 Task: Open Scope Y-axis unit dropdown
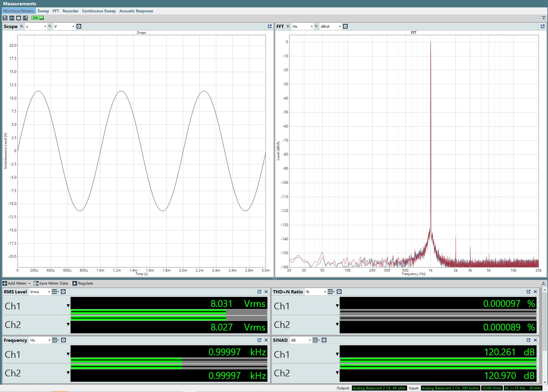pyautogui.click(x=64, y=26)
